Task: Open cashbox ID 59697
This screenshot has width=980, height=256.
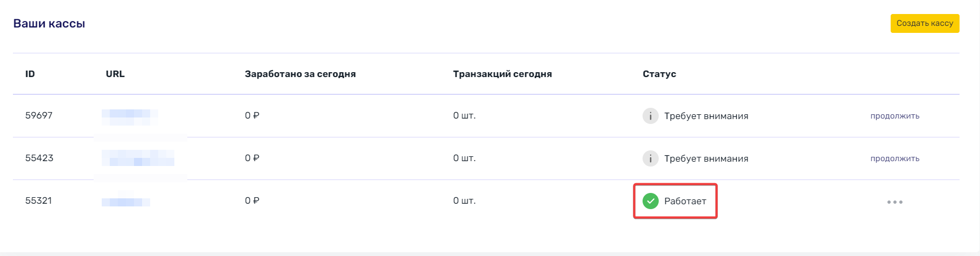Action: (39, 115)
